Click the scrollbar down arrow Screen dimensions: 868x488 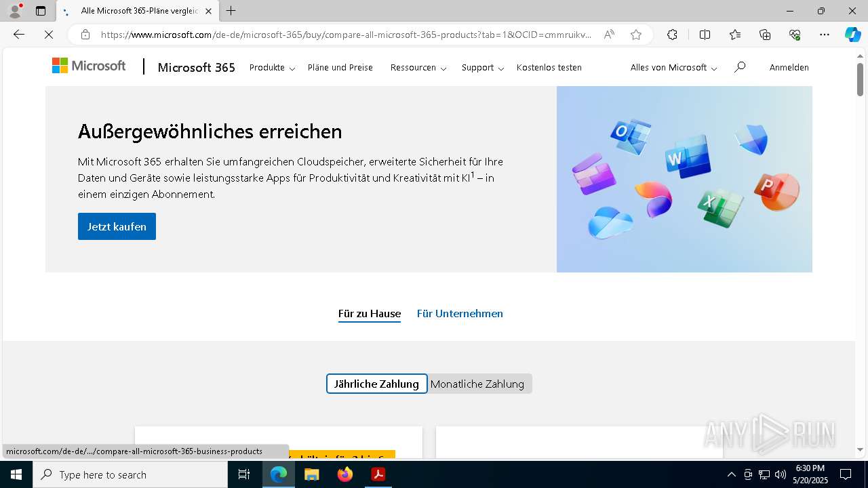[860, 449]
